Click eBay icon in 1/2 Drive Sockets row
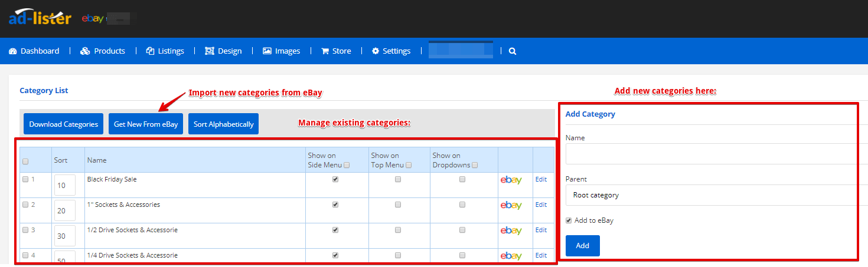Image resolution: width=868 pixels, height=267 pixels. [511, 230]
